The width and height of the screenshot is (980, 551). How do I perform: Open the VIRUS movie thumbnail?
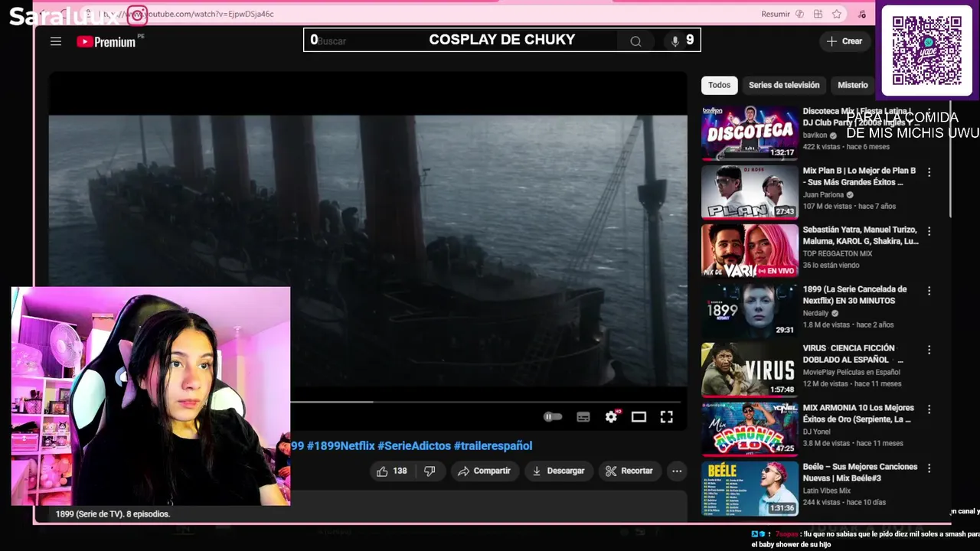pos(750,370)
